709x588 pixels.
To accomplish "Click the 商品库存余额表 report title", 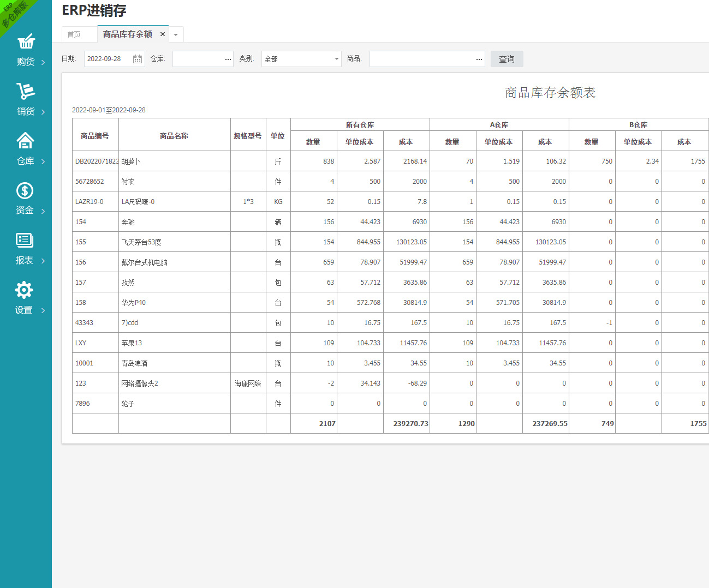I will point(550,93).
